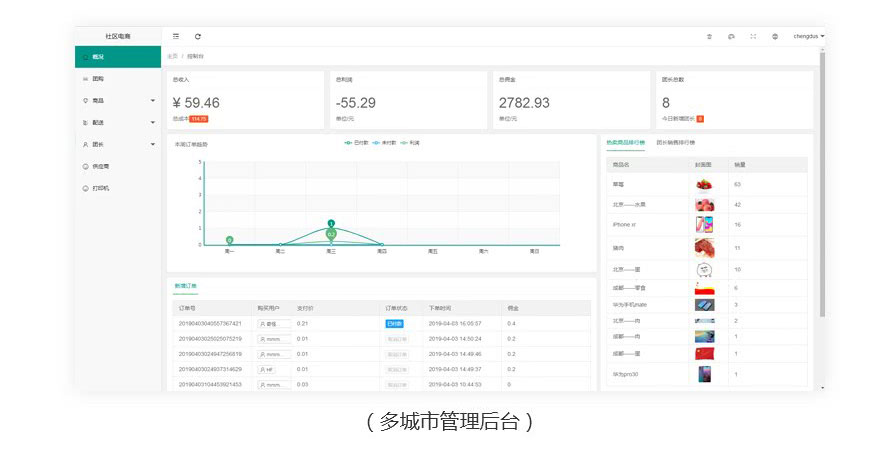Click the 成都——零食 product thumbnail

click(705, 288)
